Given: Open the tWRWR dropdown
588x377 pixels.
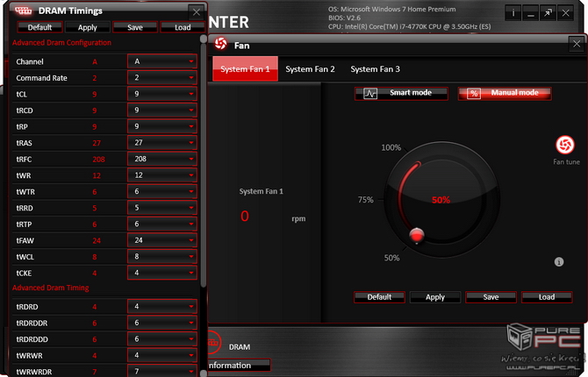Looking at the screenshot, I should tap(162, 355).
